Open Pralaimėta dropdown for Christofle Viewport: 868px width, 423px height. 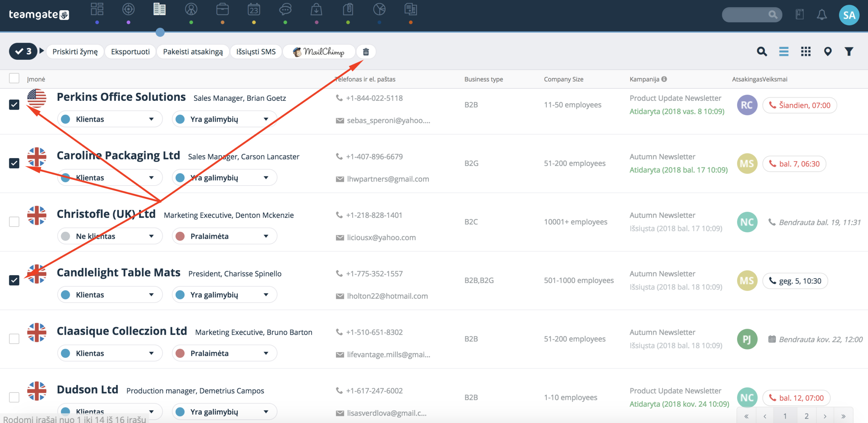[x=224, y=236]
